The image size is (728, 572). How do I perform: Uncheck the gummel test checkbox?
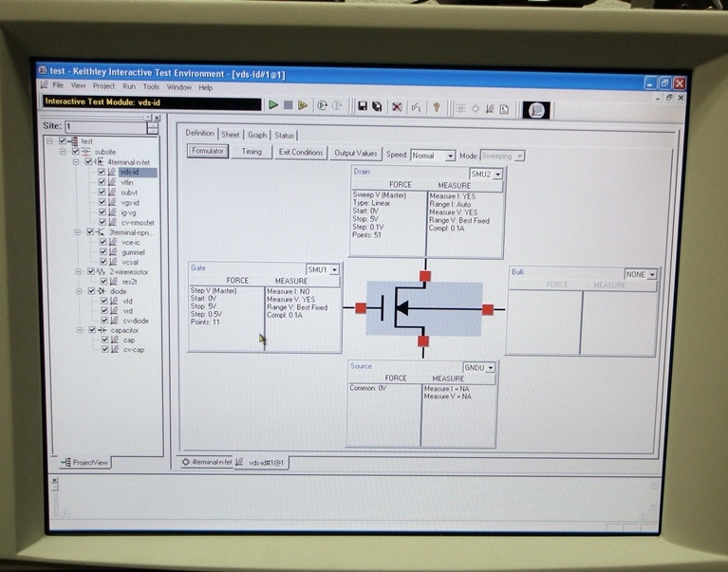pos(103,252)
